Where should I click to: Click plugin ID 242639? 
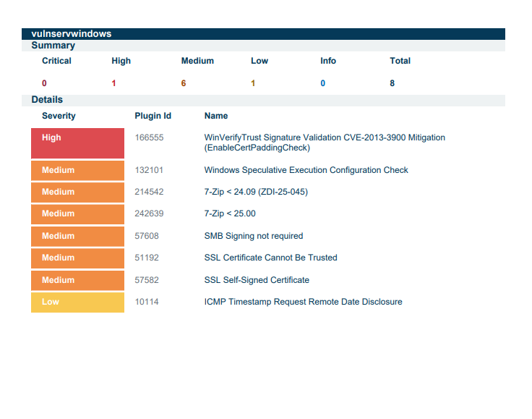pyautogui.click(x=149, y=213)
